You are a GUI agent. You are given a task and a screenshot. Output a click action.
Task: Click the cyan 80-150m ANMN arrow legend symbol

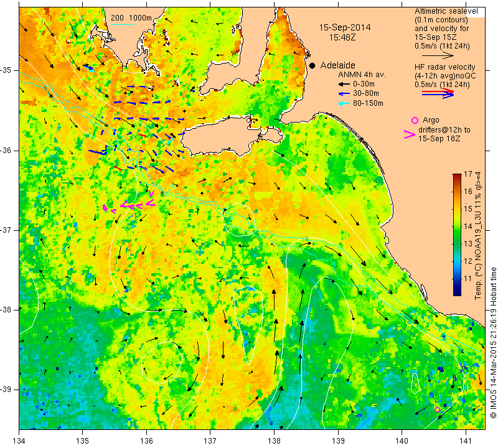[x=344, y=103]
